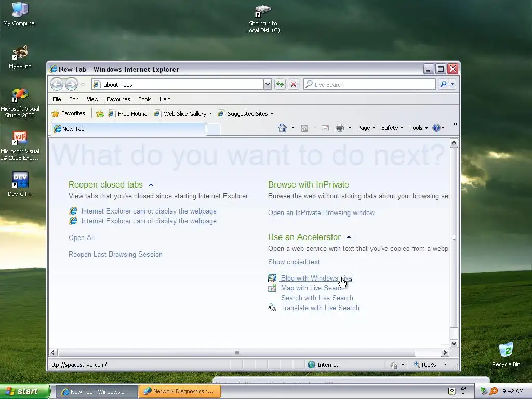Open the Help menu
The image size is (532, 399).
pyautogui.click(x=165, y=99)
